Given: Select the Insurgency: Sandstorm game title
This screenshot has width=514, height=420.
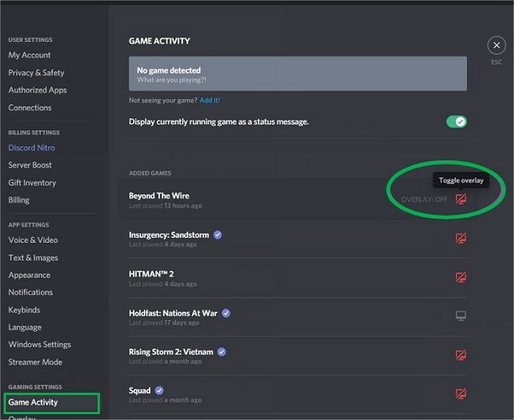Looking at the screenshot, I should click(x=169, y=234).
